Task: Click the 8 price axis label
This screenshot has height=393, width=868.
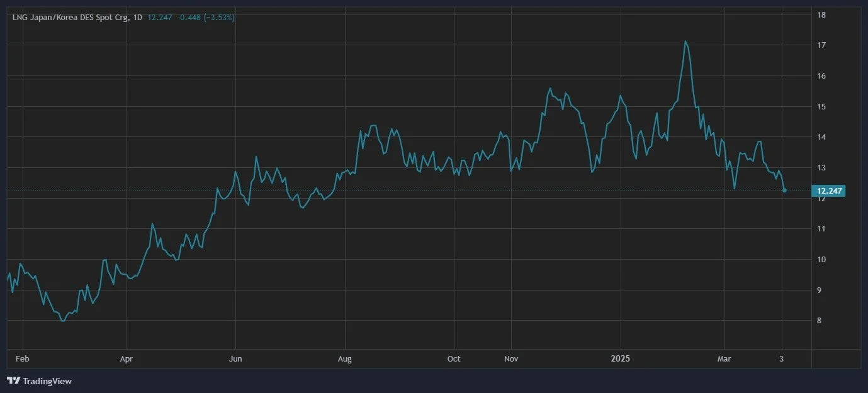Action: tap(819, 321)
